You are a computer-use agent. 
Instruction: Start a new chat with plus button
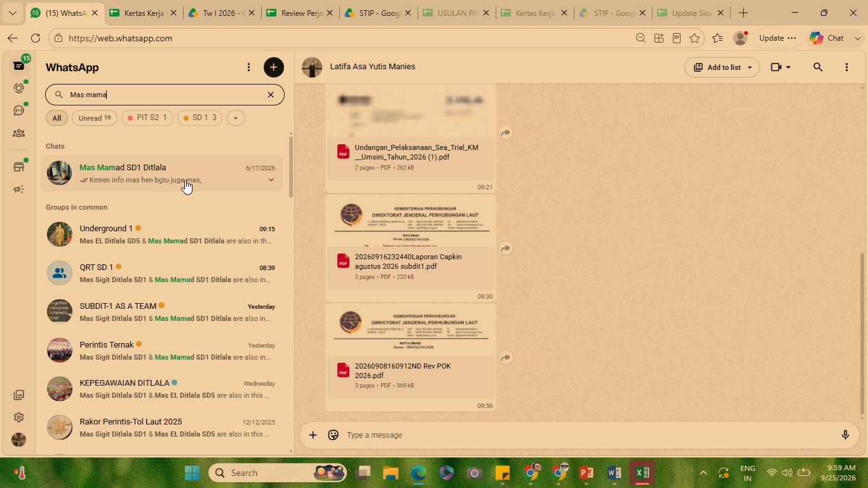[x=274, y=67]
